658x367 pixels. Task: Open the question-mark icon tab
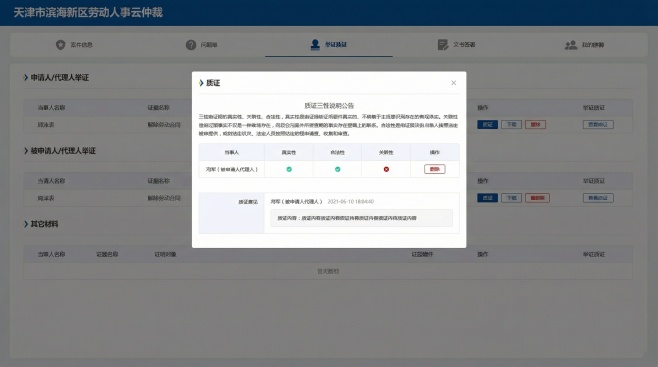[201, 44]
